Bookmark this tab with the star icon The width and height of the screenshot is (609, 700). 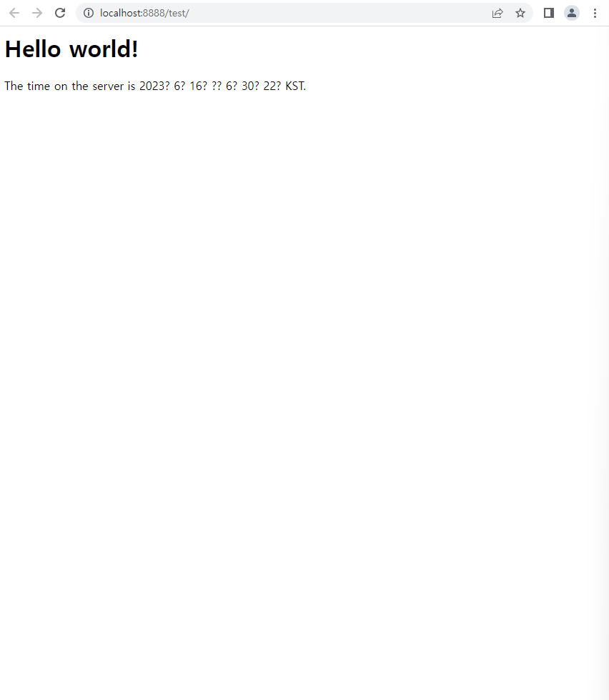click(520, 13)
